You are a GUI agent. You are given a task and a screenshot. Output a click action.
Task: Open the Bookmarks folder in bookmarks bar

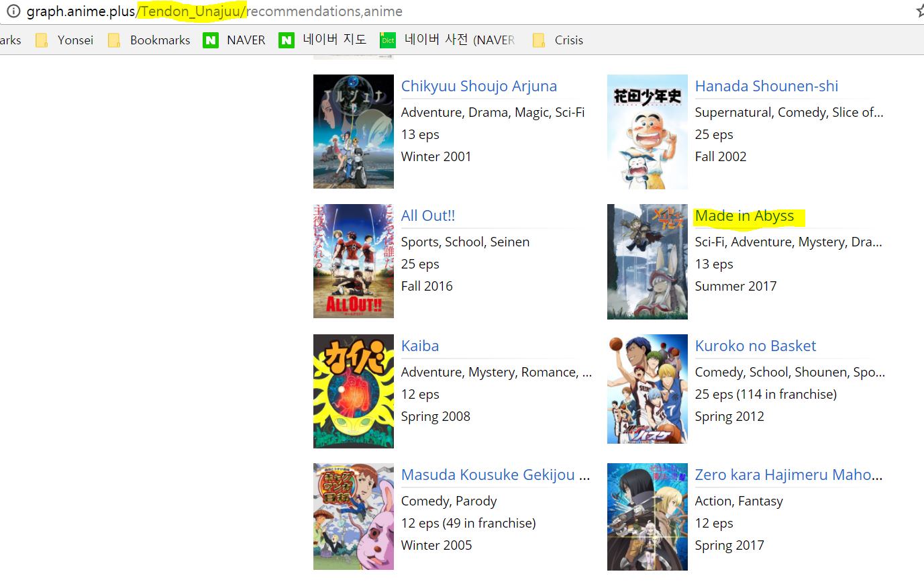(x=150, y=40)
